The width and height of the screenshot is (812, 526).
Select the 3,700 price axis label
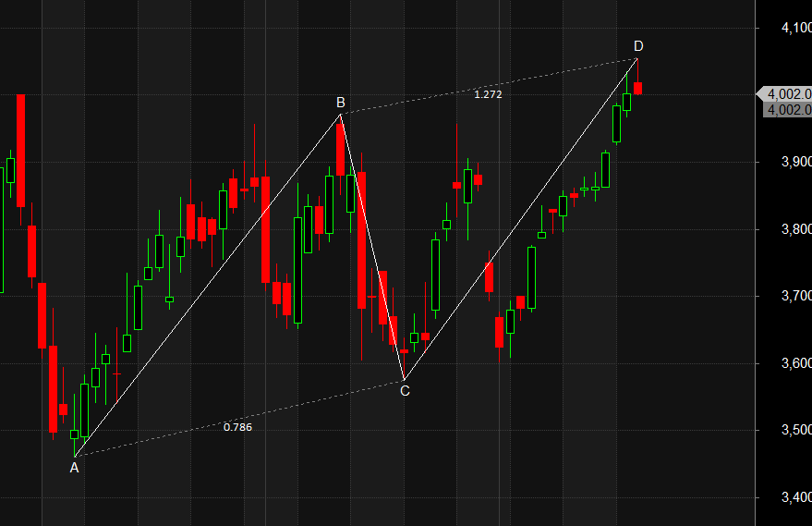[x=795, y=296]
